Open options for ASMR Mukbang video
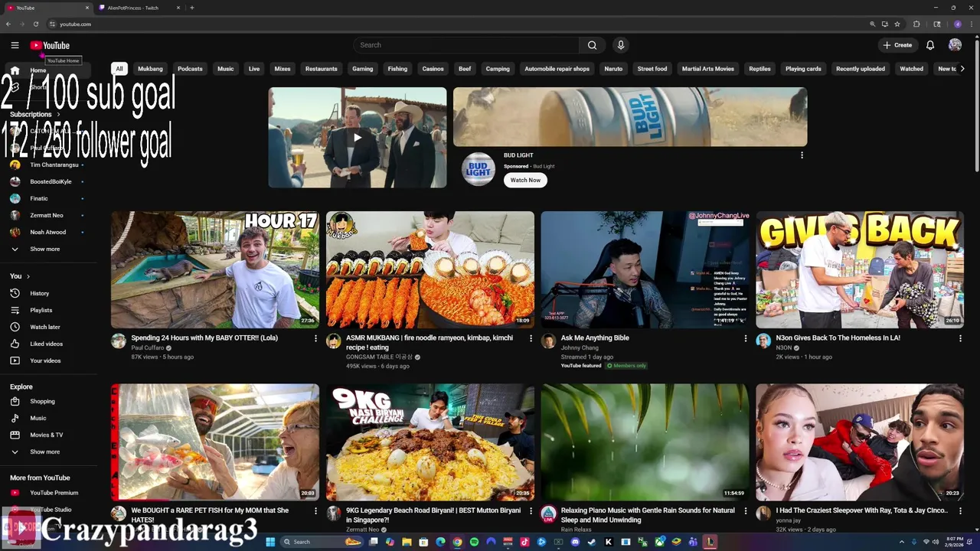This screenshot has height=551, width=980. point(531,338)
